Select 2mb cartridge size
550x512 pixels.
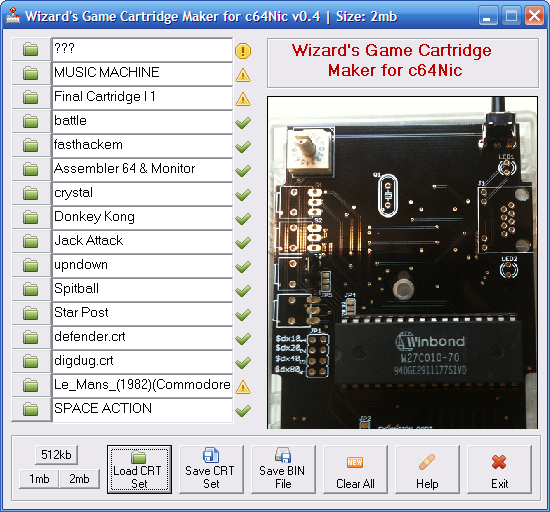(x=79, y=478)
